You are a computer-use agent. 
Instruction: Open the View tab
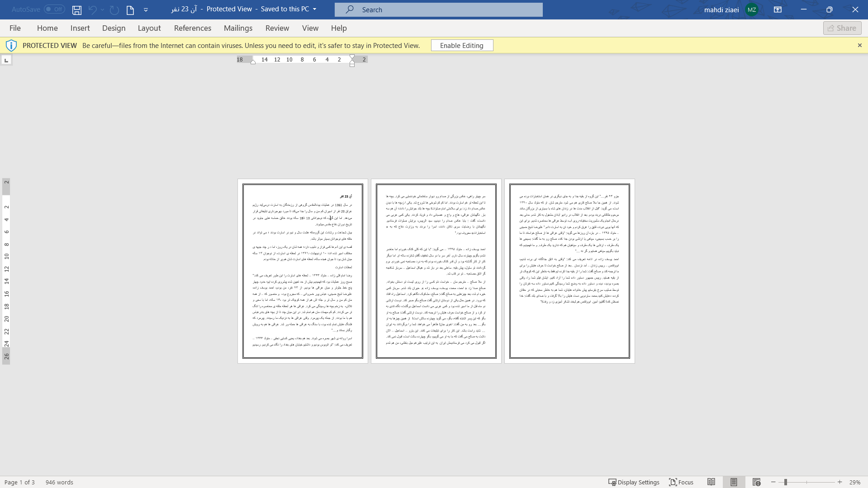coord(310,28)
